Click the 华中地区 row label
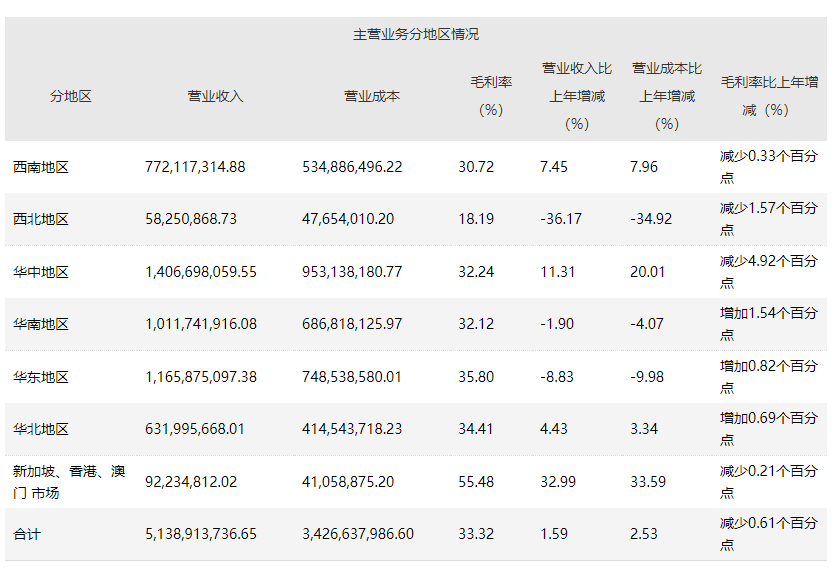 (x=41, y=272)
